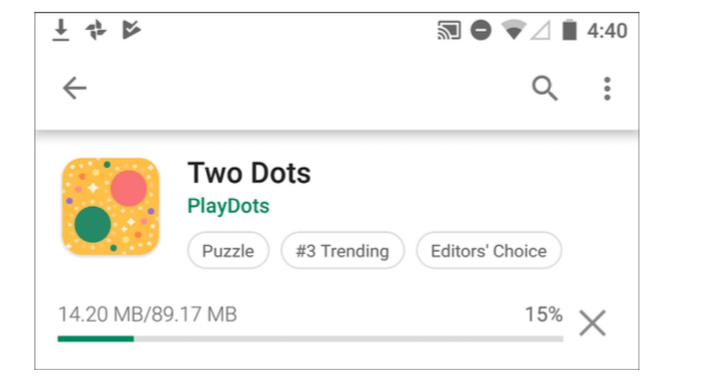702x384 pixels.
Task: Open the Editors' Choice chip
Action: 488,251
